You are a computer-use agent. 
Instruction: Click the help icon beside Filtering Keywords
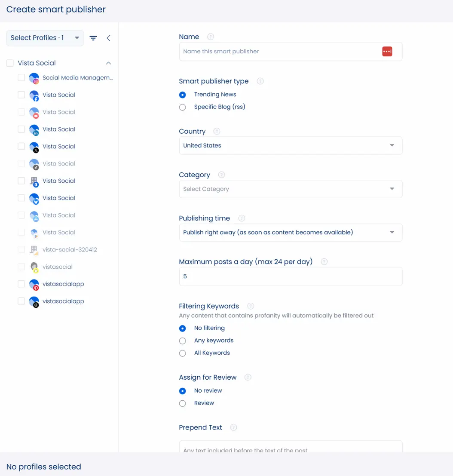251,306
